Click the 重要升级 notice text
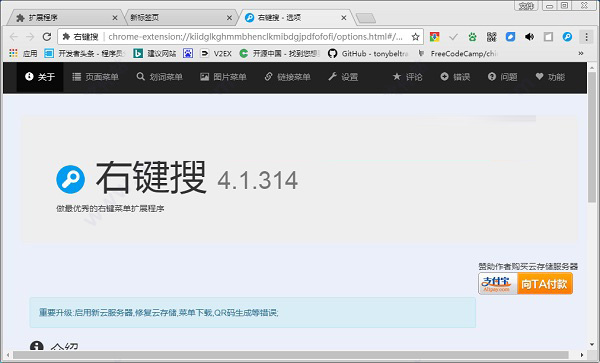Screen dimensions: 600x363 tap(158, 313)
